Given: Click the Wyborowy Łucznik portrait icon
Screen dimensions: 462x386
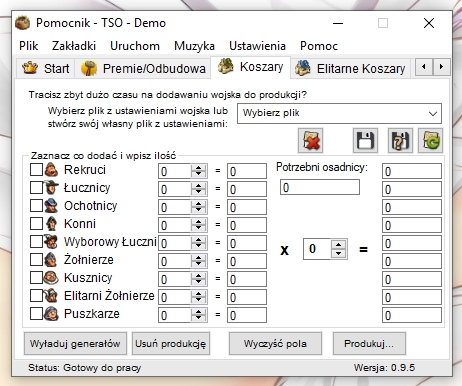Looking at the screenshot, I should [51, 241].
